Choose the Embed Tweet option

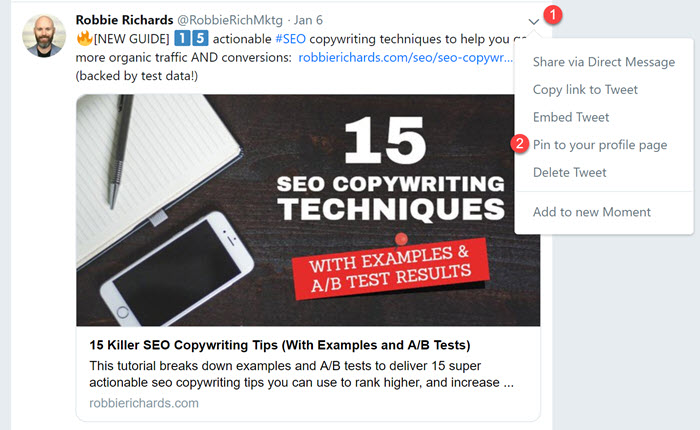click(571, 117)
